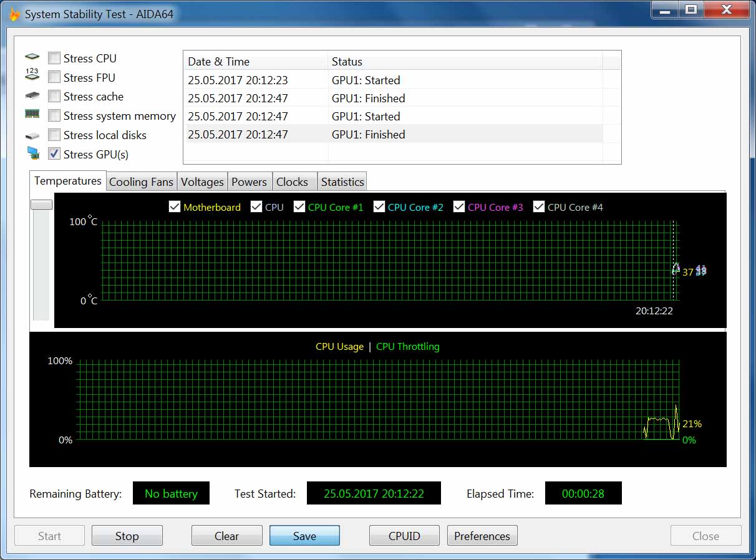Viewport: 756px width, 560px height.
Task: Enable the Stress system memory checkbox
Action: click(x=54, y=115)
